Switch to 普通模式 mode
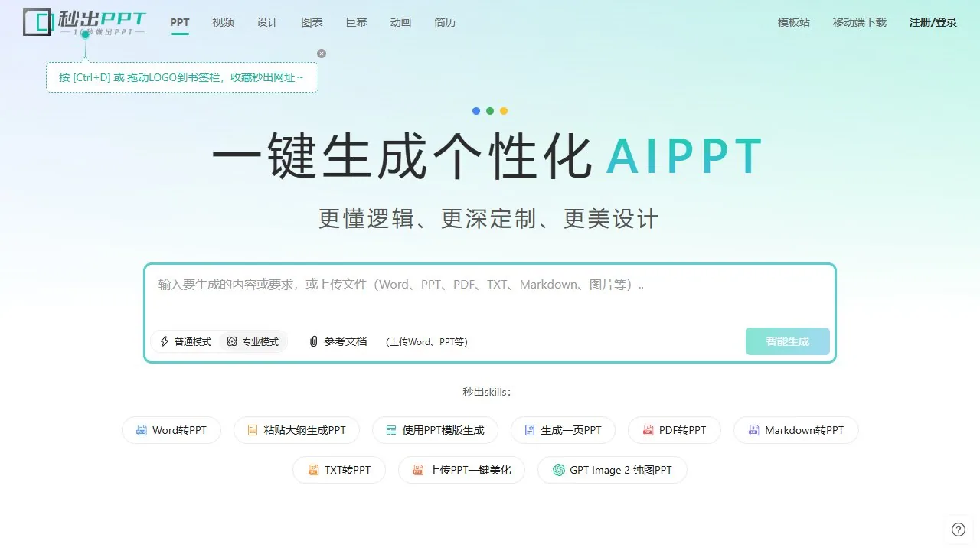980x551 pixels. (185, 341)
